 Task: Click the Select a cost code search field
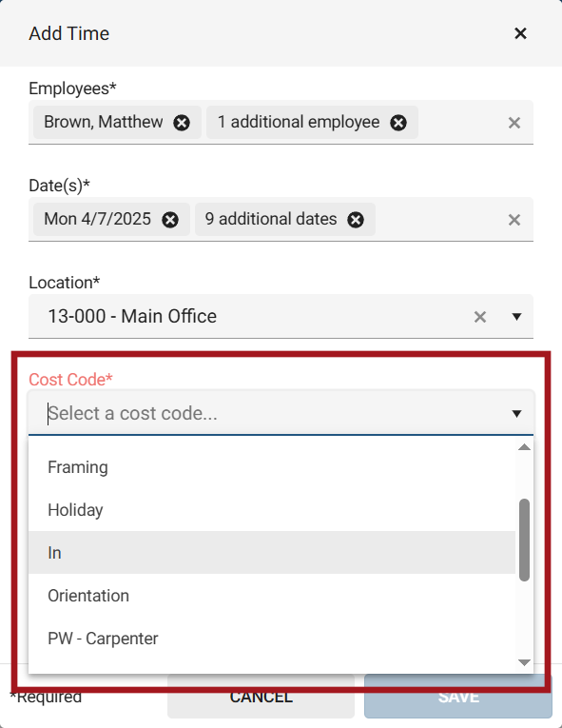(x=269, y=413)
